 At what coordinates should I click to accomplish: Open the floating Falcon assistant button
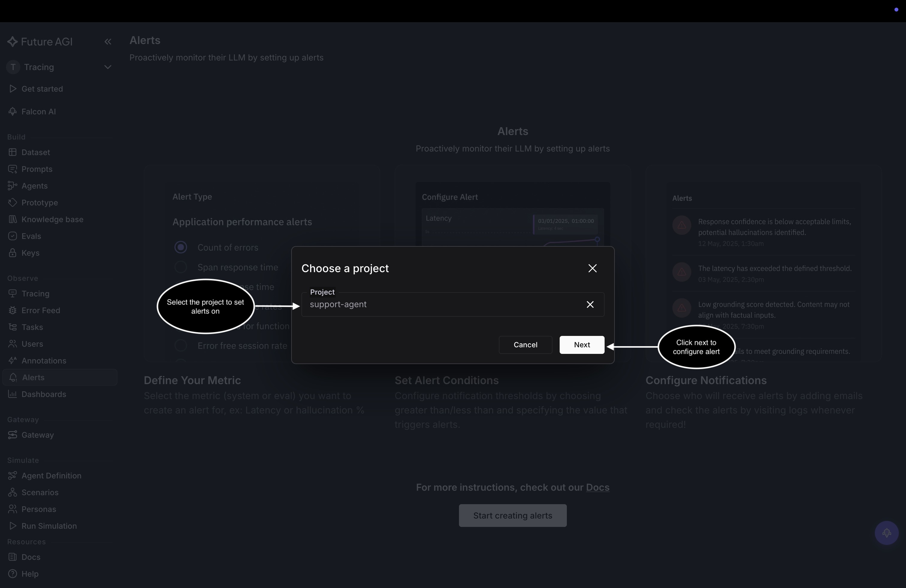click(887, 533)
